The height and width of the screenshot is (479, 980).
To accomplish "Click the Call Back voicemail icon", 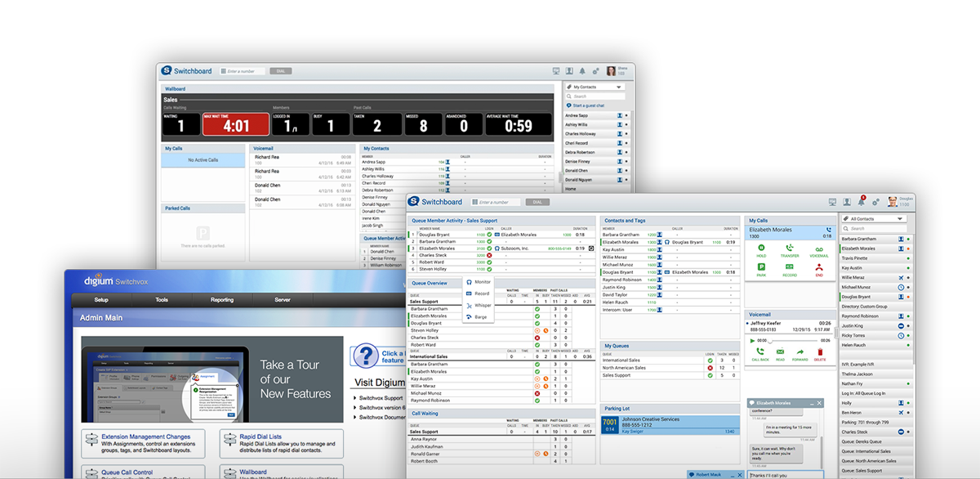I will tap(760, 351).
